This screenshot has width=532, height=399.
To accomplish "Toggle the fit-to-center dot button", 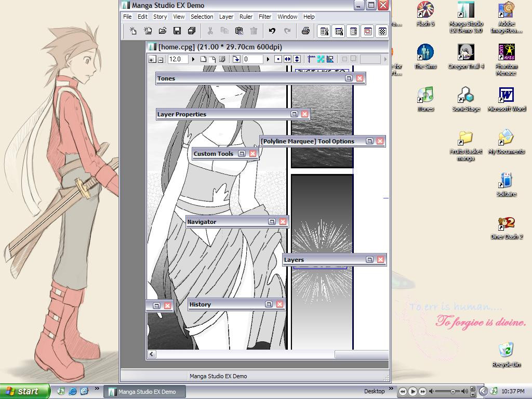I will (278, 59).
